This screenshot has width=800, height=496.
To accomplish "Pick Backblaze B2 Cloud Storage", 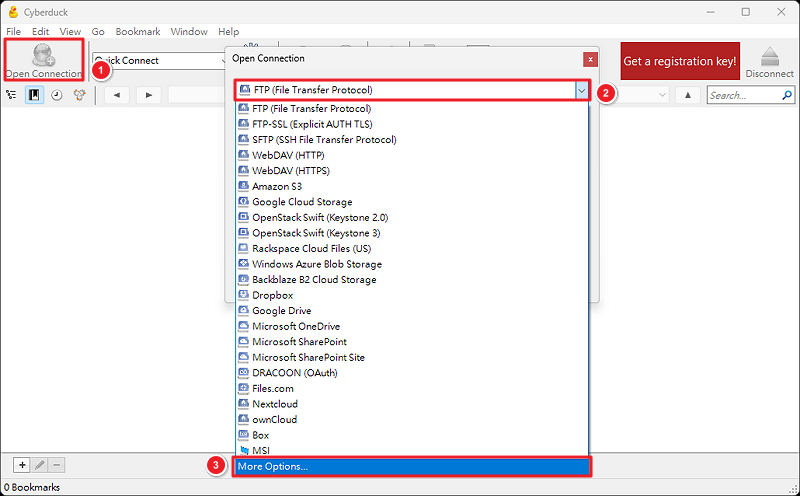I will [x=412, y=280].
